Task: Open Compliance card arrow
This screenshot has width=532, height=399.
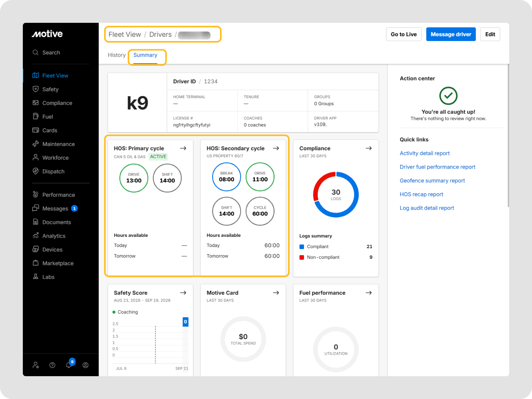Action: click(369, 148)
